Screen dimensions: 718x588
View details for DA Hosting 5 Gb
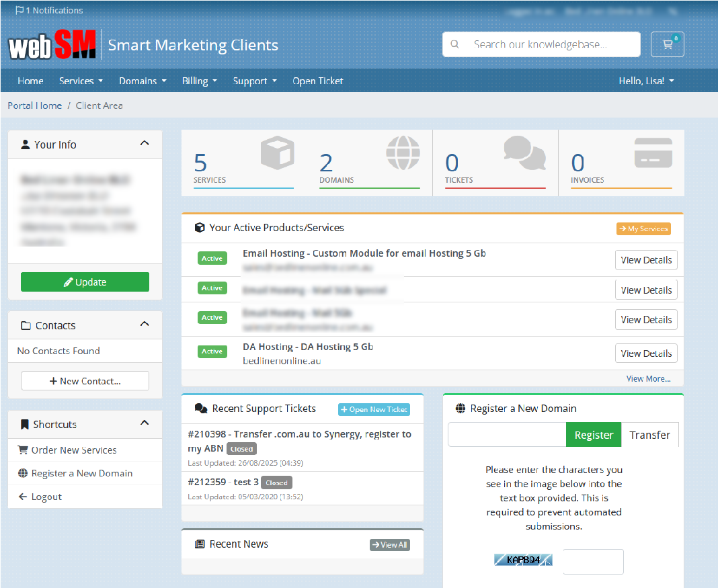tap(645, 353)
